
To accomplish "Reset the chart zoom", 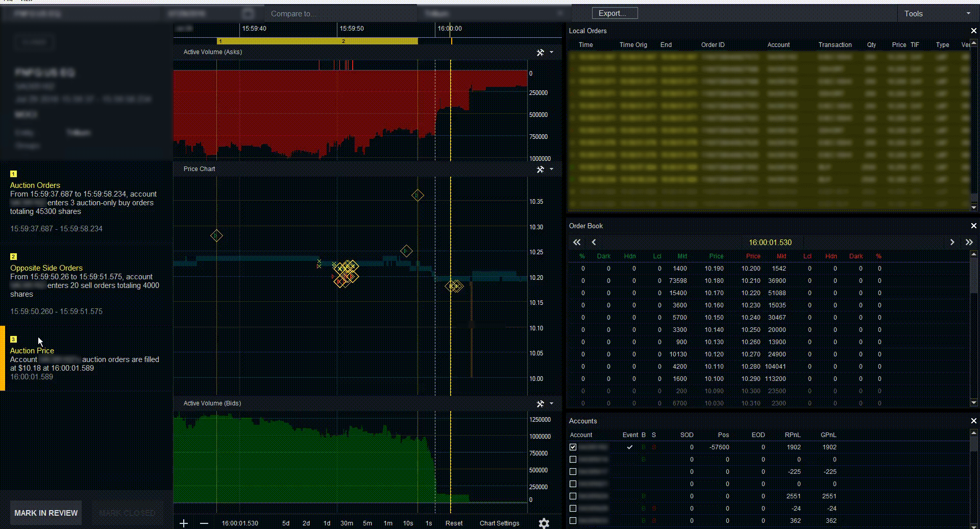I will point(454,523).
